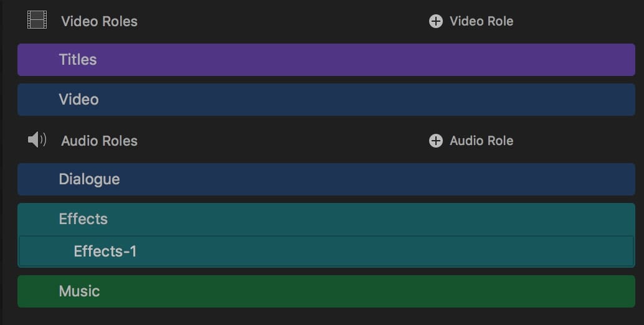
Task: Click the film strip Video Roles icon
Action: tap(37, 21)
